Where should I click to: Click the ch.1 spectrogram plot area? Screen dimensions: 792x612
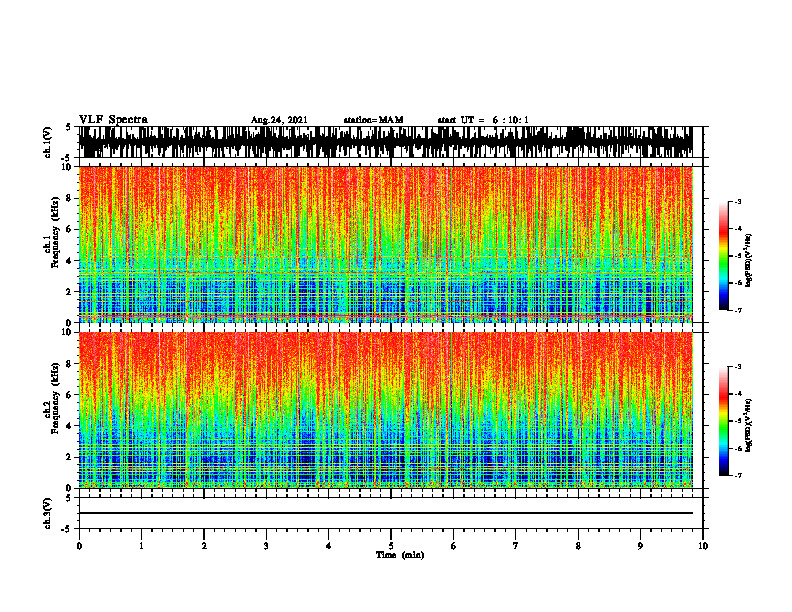coord(385,244)
